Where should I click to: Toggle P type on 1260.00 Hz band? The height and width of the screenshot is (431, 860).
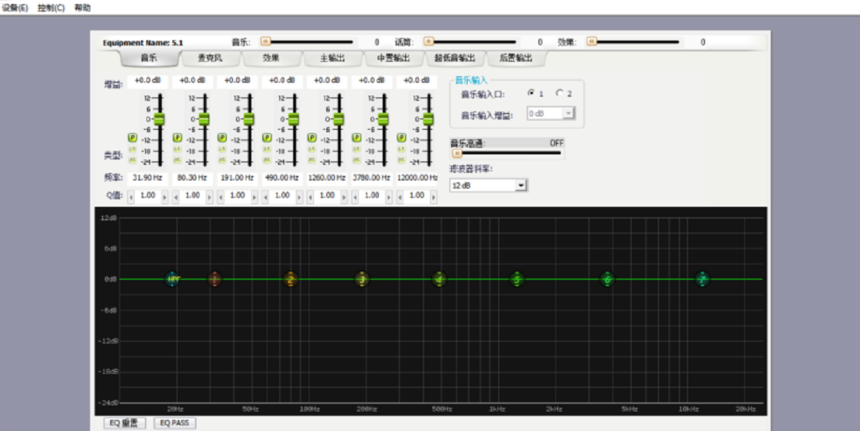[x=312, y=138]
